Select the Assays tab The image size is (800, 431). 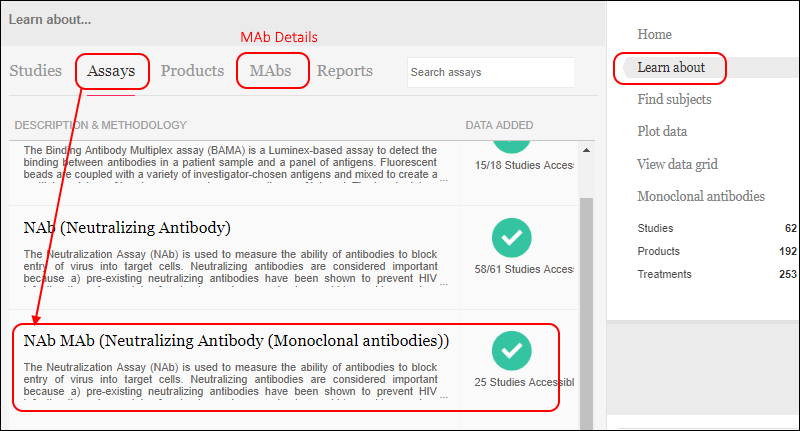pos(111,71)
